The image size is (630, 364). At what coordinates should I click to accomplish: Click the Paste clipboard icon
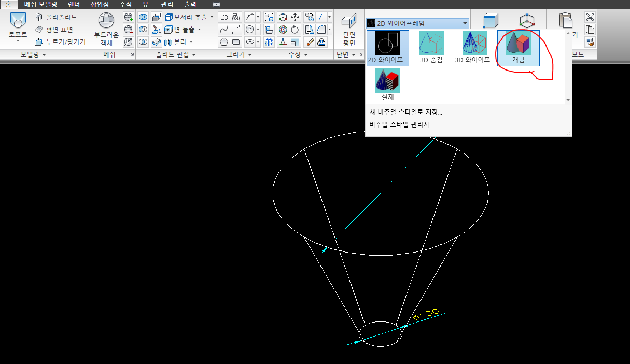pyautogui.click(x=566, y=21)
